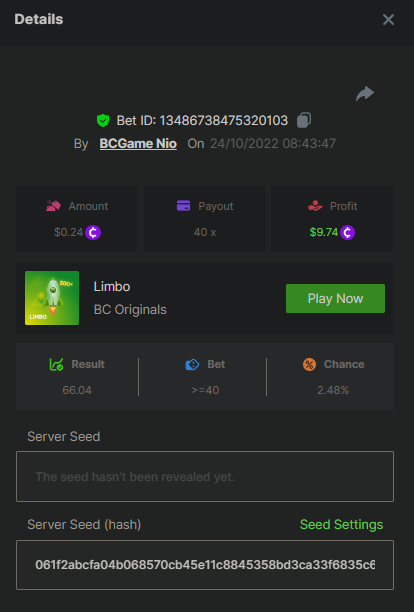Open Seed Settings
Image resolution: width=414 pixels, height=612 pixels.
point(341,525)
